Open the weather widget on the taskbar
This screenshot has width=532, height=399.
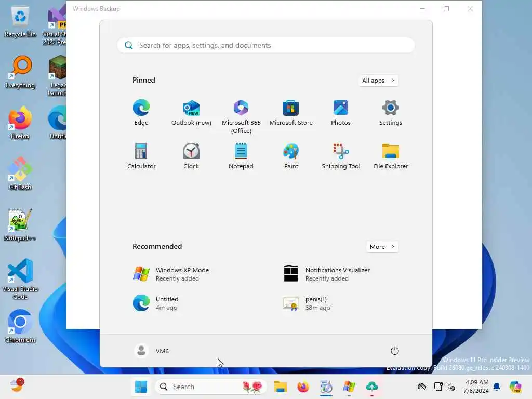point(17,386)
